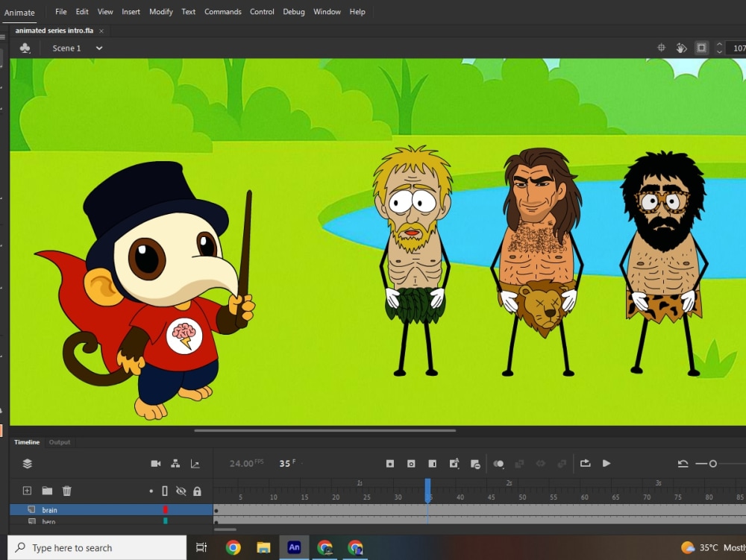Toggle Show or Hide All Layers eye
The height and width of the screenshot is (560, 746).
pos(181,491)
